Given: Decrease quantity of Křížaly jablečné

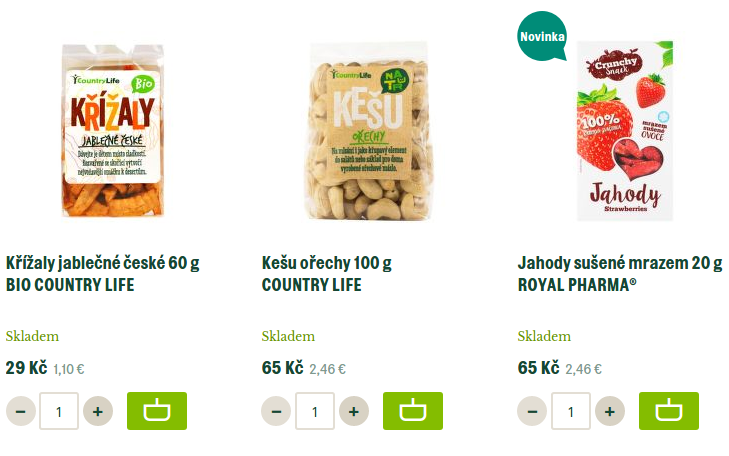Looking at the screenshot, I should coord(21,411).
